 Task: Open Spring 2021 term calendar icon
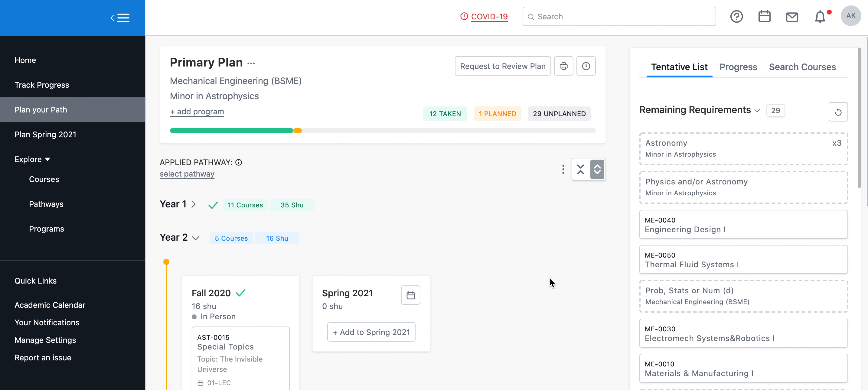click(410, 295)
